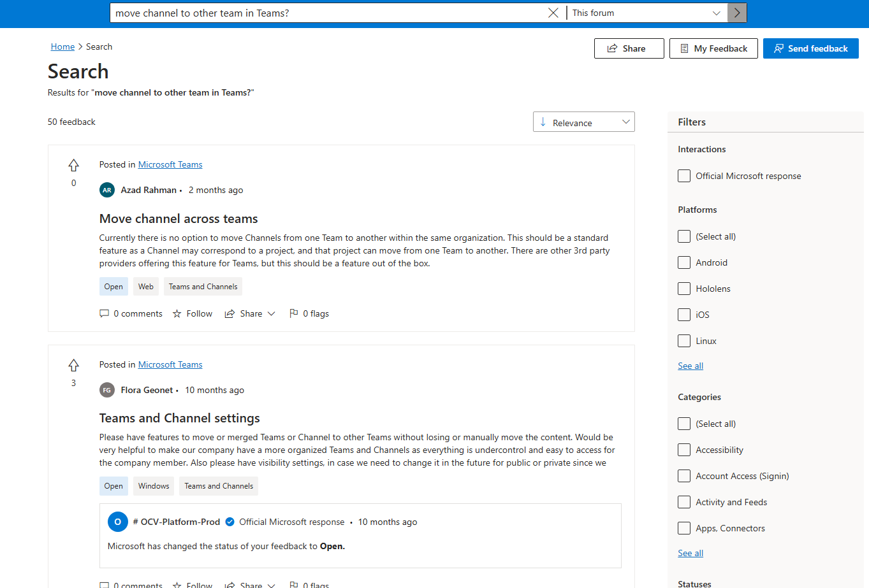The width and height of the screenshot is (869, 588).
Task: Click the 'Official Microsoft response' label in reply
Action: click(x=292, y=522)
